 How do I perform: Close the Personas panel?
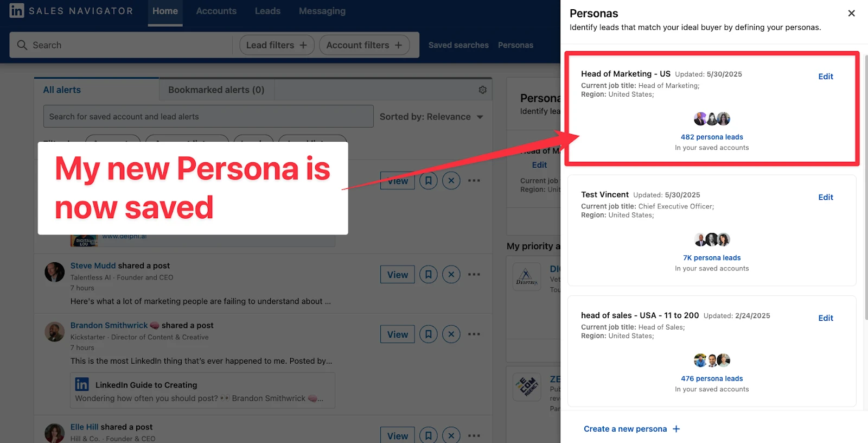[851, 14]
